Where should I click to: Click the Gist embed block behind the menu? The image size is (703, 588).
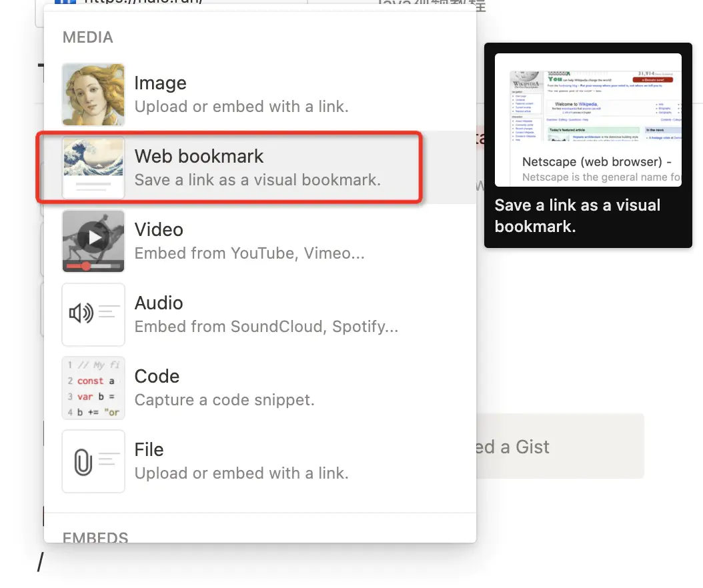[x=560, y=447]
